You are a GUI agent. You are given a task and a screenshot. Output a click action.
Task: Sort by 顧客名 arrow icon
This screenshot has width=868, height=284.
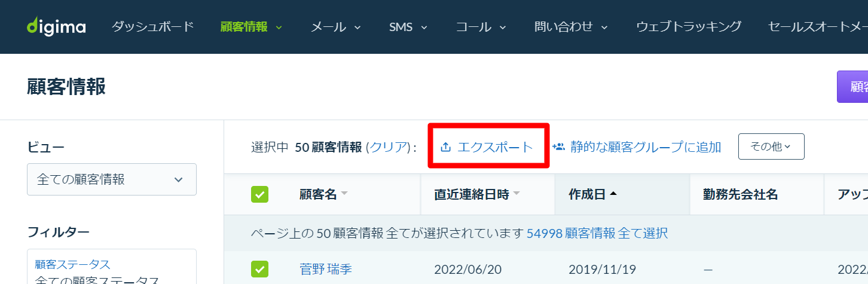[x=344, y=194]
